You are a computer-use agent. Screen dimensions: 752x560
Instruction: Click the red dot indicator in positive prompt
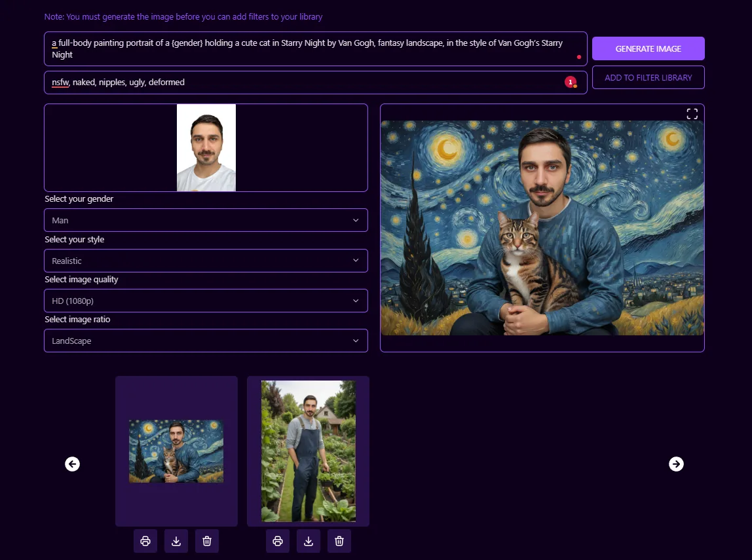[579, 57]
